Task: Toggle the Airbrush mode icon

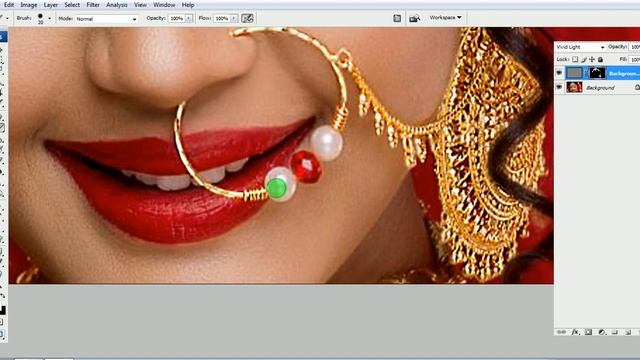Action: [x=247, y=18]
